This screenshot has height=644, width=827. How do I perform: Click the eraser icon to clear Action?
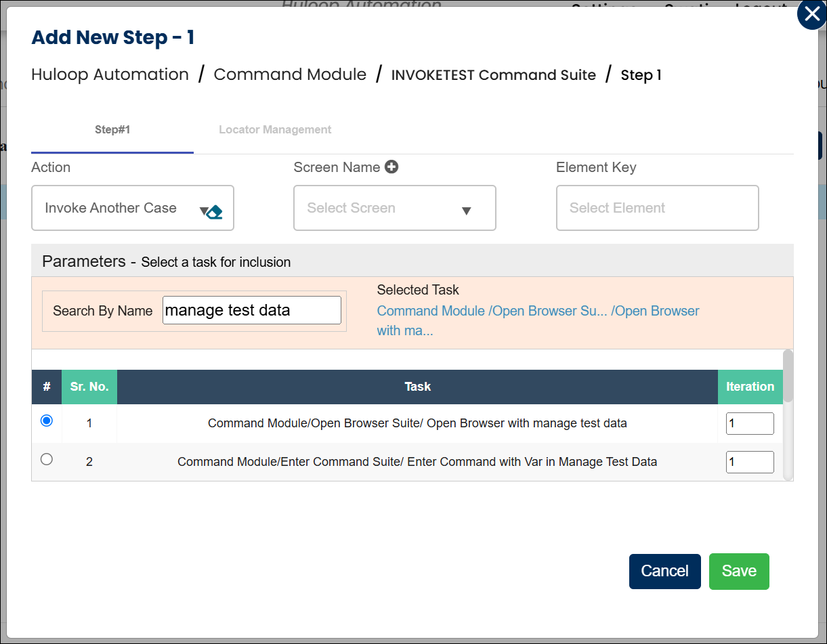213,212
